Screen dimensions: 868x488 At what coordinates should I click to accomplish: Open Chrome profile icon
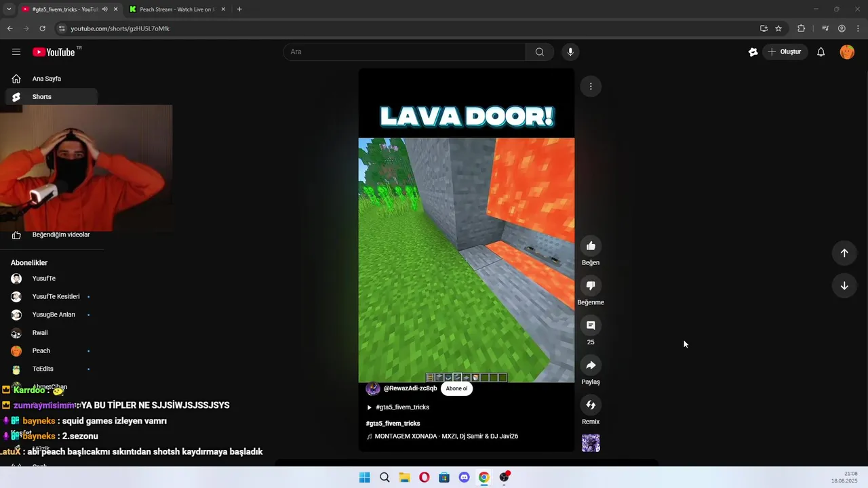click(x=842, y=28)
